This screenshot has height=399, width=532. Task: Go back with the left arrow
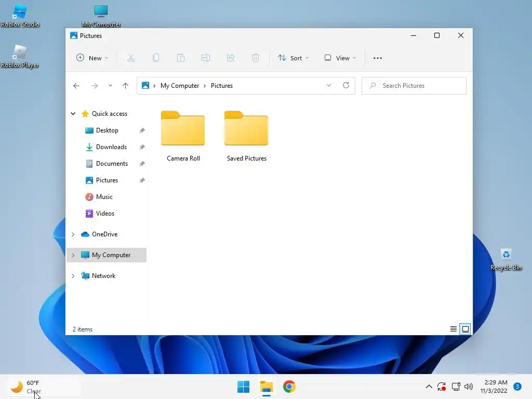point(76,86)
